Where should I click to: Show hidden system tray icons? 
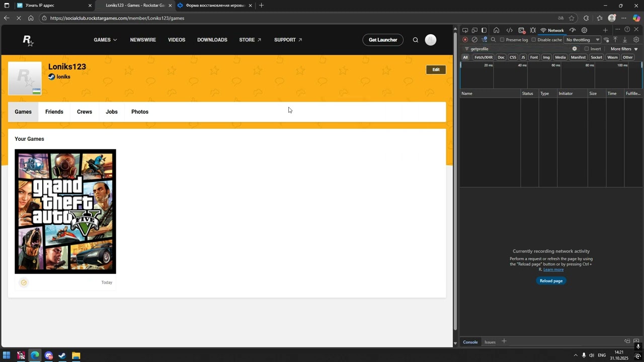(x=576, y=355)
